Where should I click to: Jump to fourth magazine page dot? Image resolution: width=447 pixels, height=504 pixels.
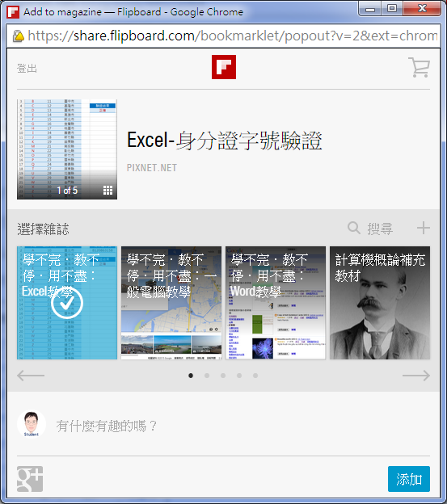tap(239, 376)
